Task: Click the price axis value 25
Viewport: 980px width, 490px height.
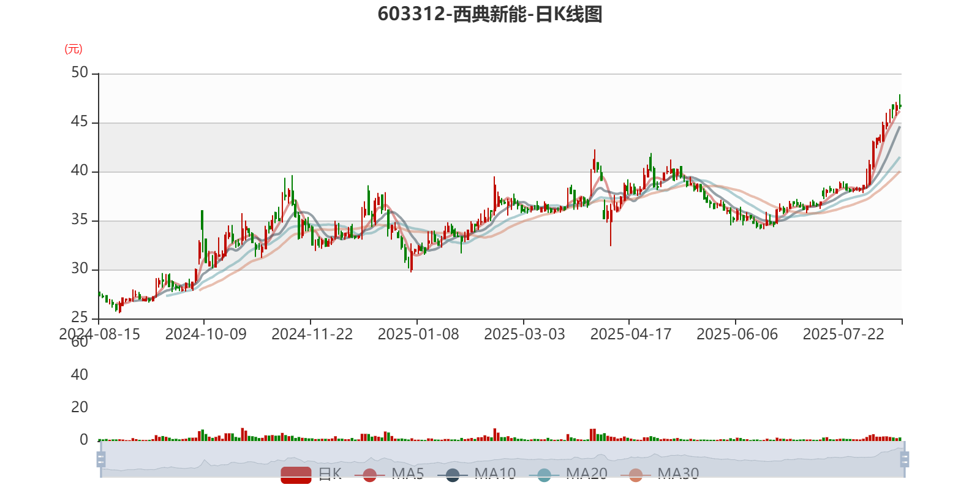Action: [x=80, y=318]
